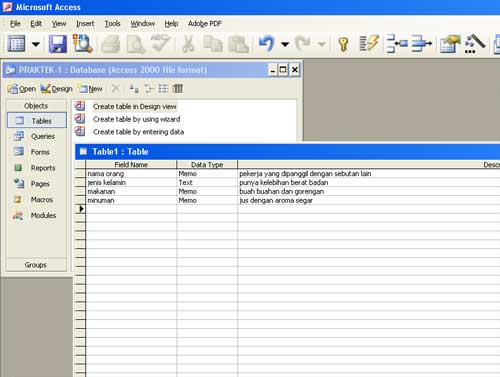Viewport: 500px width, 377px height.
Task: Click the Undo arrow icon
Action: pyautogui.click(x=267, y=43)
